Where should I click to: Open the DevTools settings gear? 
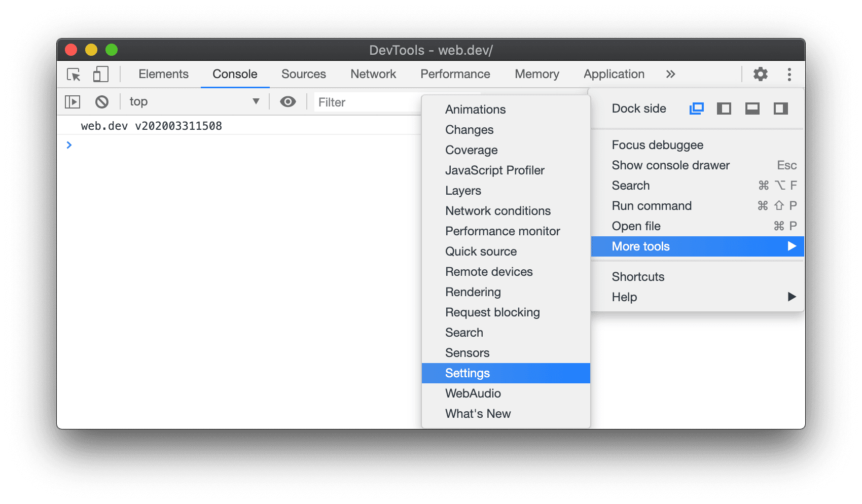(760, 74)
